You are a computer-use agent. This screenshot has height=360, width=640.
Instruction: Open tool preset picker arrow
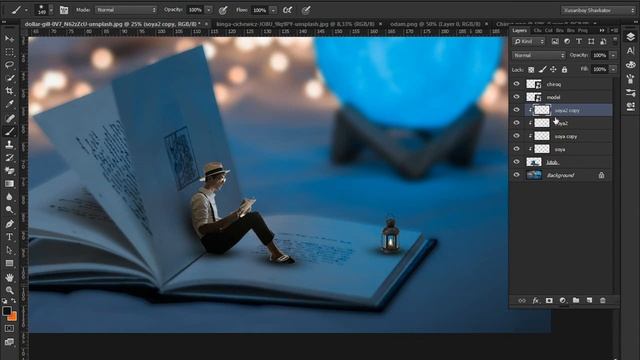click(27, 10)
